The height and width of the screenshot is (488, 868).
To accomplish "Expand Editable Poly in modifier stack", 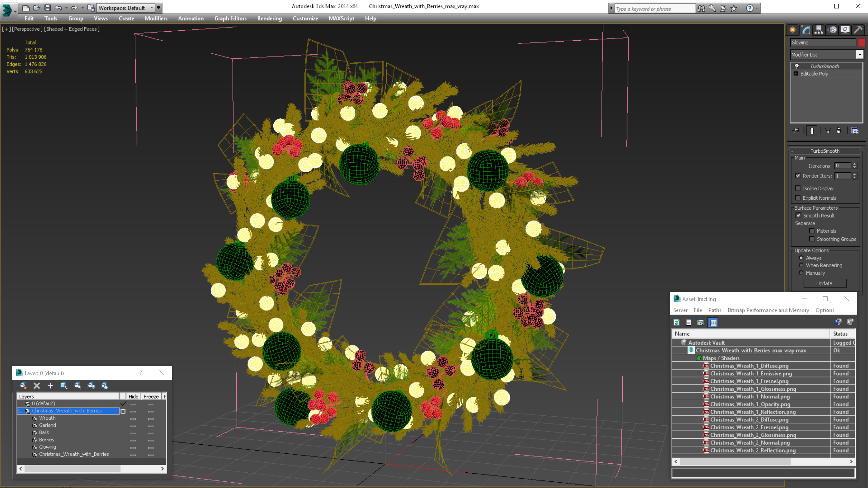I will pos(796,74).
